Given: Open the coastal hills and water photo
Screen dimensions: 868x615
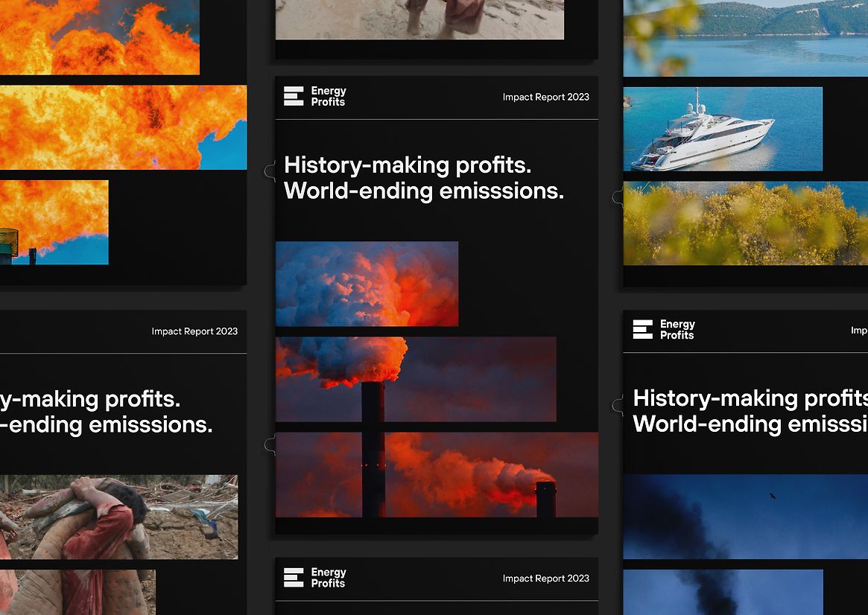Looking at the screenshot, I should (x=745, y=37).
